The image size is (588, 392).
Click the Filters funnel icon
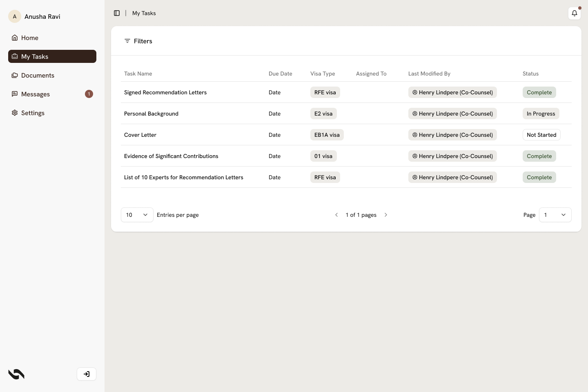pos(127,41)
